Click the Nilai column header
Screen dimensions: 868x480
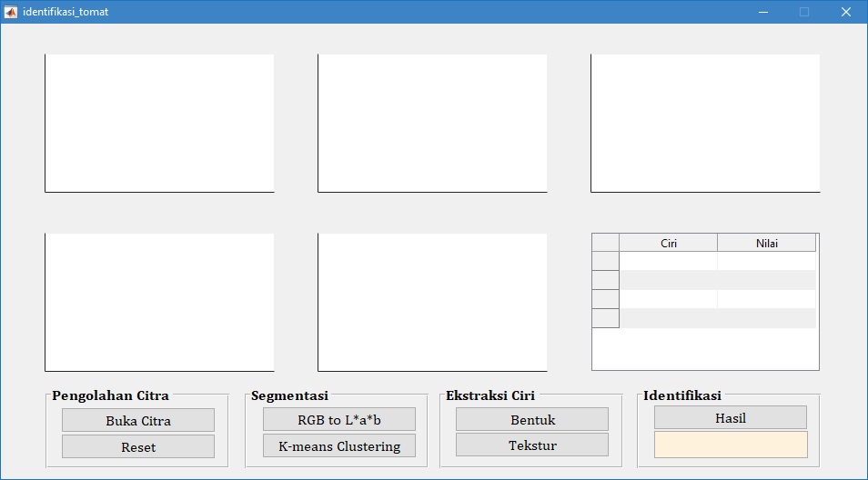pyautogui.click(x=766, y=243)
